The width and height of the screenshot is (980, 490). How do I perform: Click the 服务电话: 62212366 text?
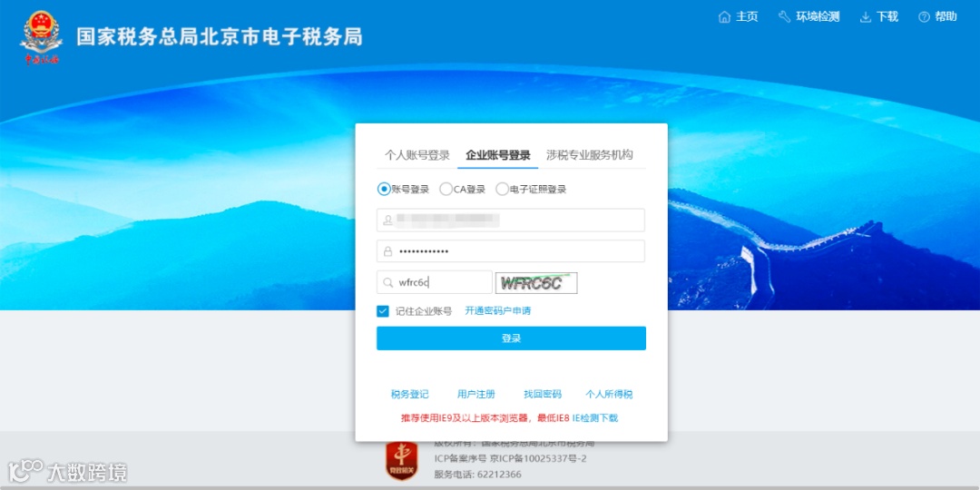478,475
